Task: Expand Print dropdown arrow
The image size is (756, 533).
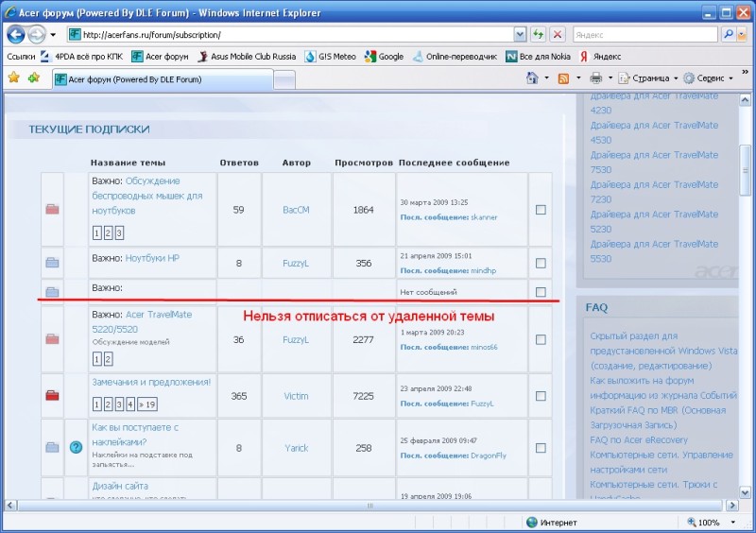Action: (610, 78)
